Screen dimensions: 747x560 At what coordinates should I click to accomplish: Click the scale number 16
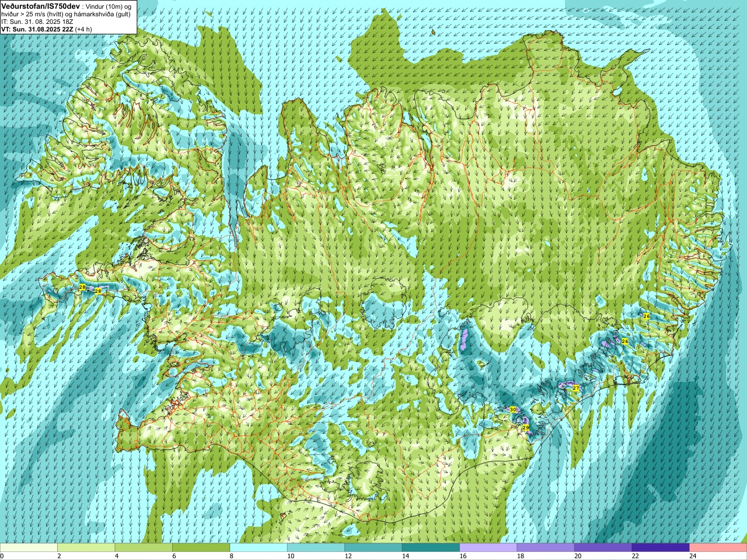462,556
